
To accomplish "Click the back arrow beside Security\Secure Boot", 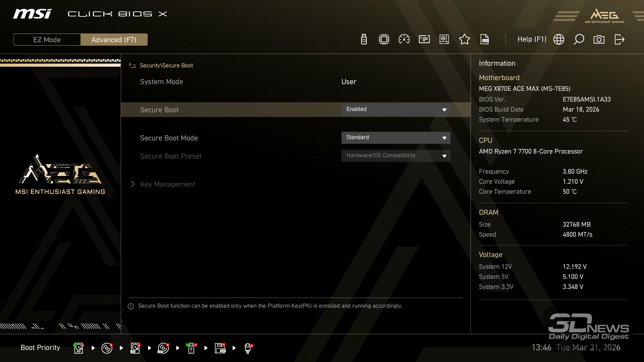I will click(x=132, y=66).
